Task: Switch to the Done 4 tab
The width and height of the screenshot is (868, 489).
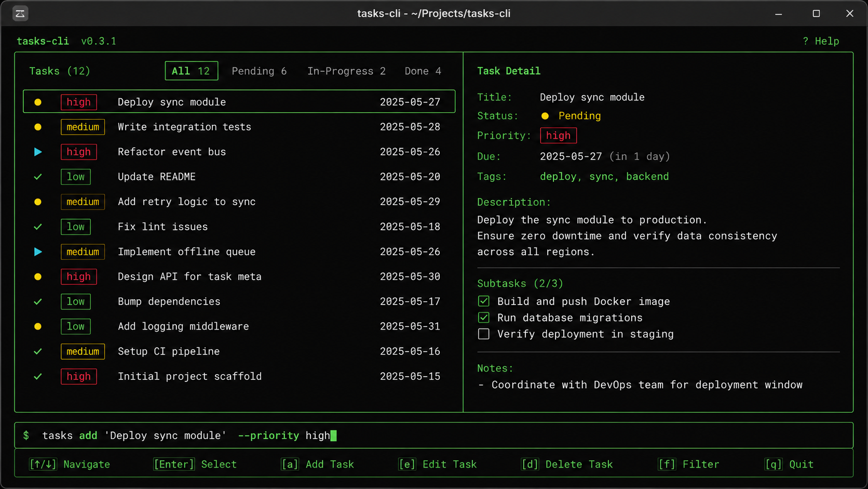Action: [423, 71]
